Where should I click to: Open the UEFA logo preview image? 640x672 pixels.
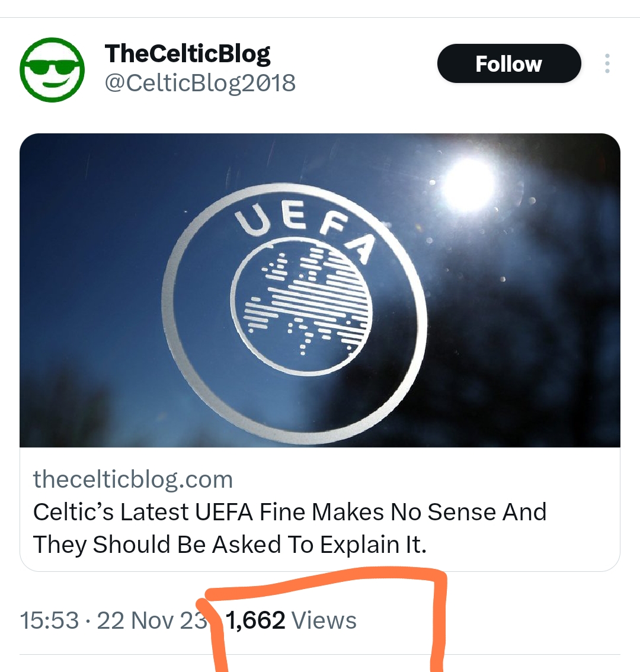coord(320,290)
